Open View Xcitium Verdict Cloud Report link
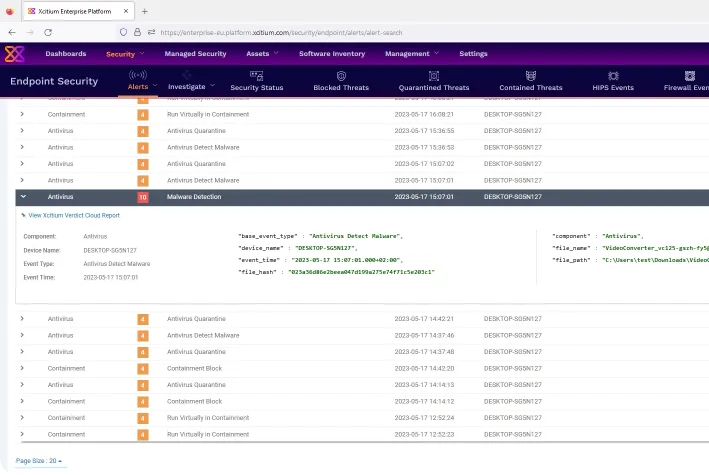The width and height of the screenshot is (709, 475). [x=74, y=216]
